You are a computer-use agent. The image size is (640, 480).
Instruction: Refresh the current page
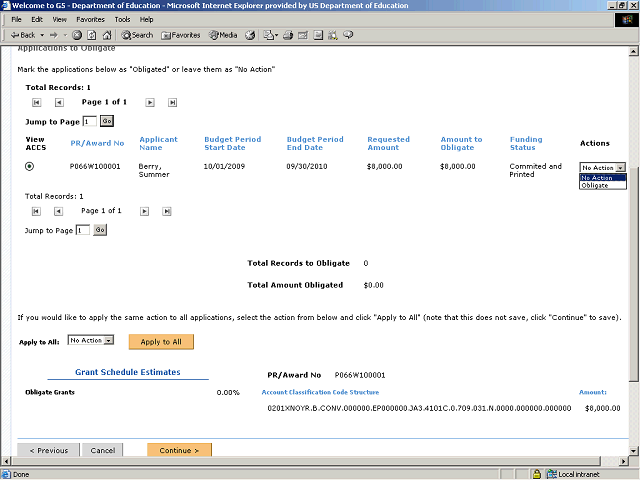[92, 35]
